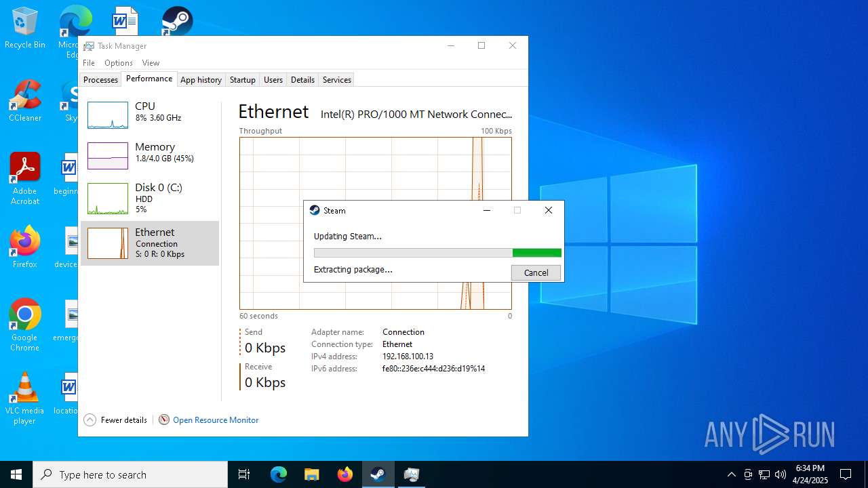The width and height of the screenshot is (868, 488).
Task: Click the Word document icon on desktop top row
Action: [x=125, y=21]
